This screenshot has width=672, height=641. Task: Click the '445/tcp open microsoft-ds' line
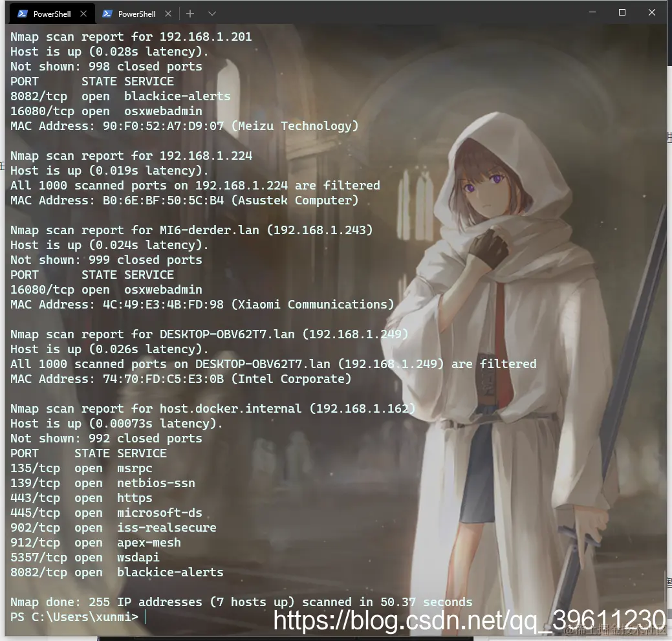tap(106, 513)
